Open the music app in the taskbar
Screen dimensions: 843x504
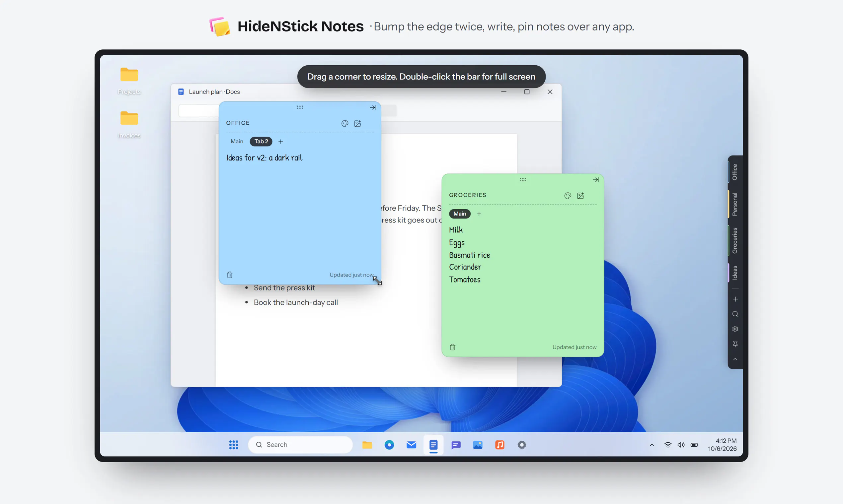[x=500, y=445]
